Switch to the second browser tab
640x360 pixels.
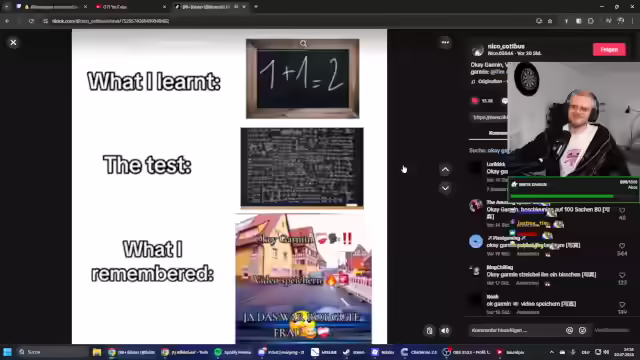click(131, 7)
